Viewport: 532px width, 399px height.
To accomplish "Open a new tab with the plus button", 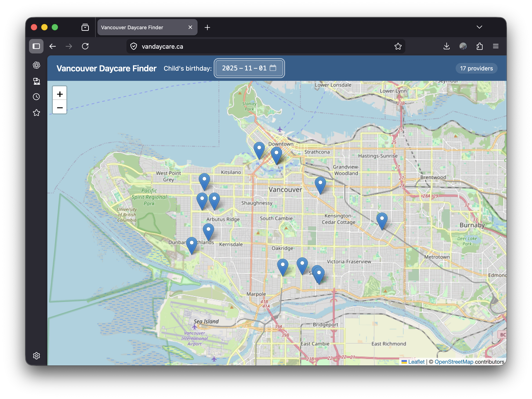I will click(x=207, y=27).
